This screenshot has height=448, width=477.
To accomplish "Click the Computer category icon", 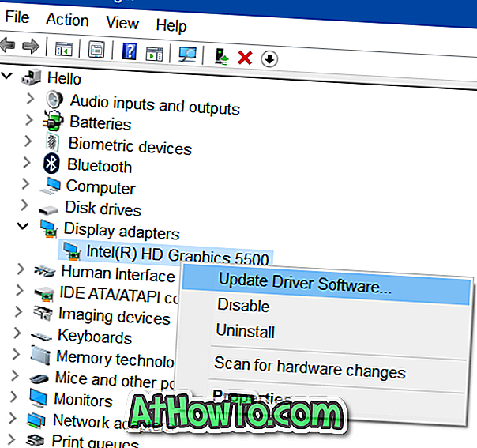I will 51,186.
